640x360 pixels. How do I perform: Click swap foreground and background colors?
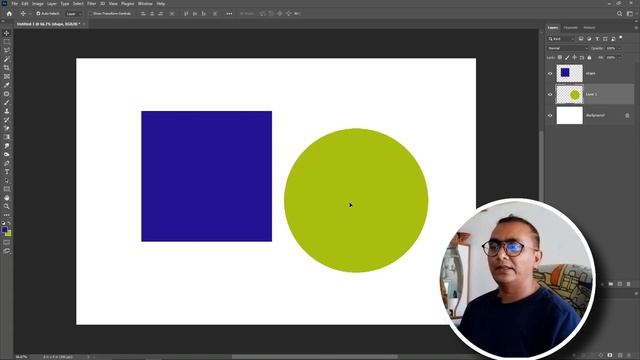9,224
